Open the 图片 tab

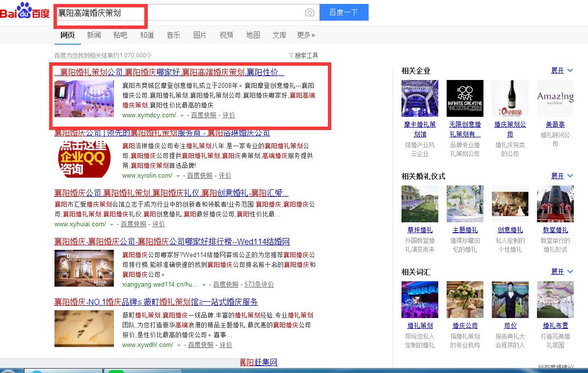pos(199,35)
